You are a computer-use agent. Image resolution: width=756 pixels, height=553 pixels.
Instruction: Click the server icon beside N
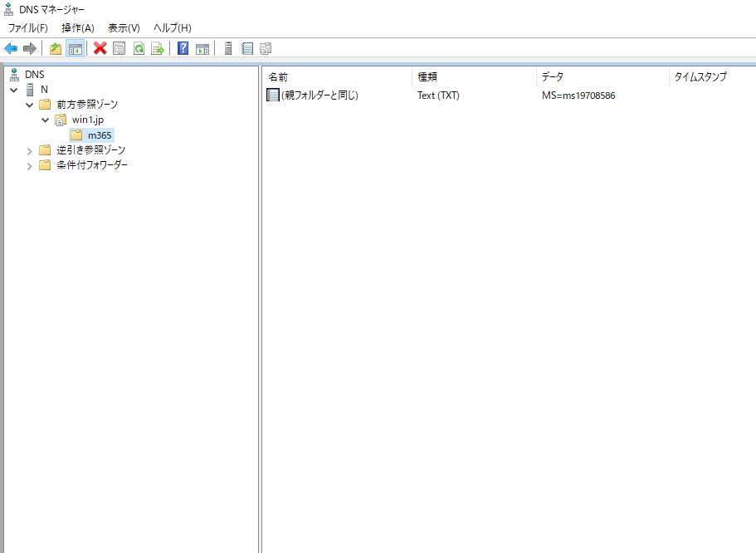click(x=30, y=90)
